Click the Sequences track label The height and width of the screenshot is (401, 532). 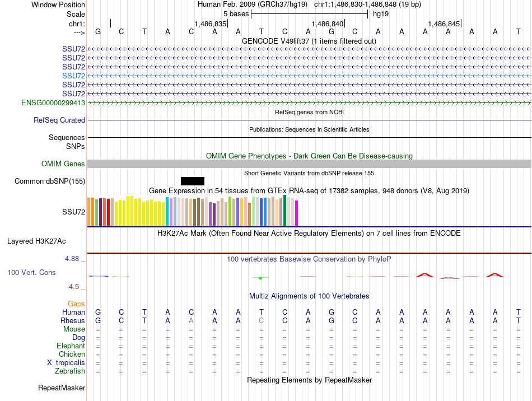[x=67, y=137]
